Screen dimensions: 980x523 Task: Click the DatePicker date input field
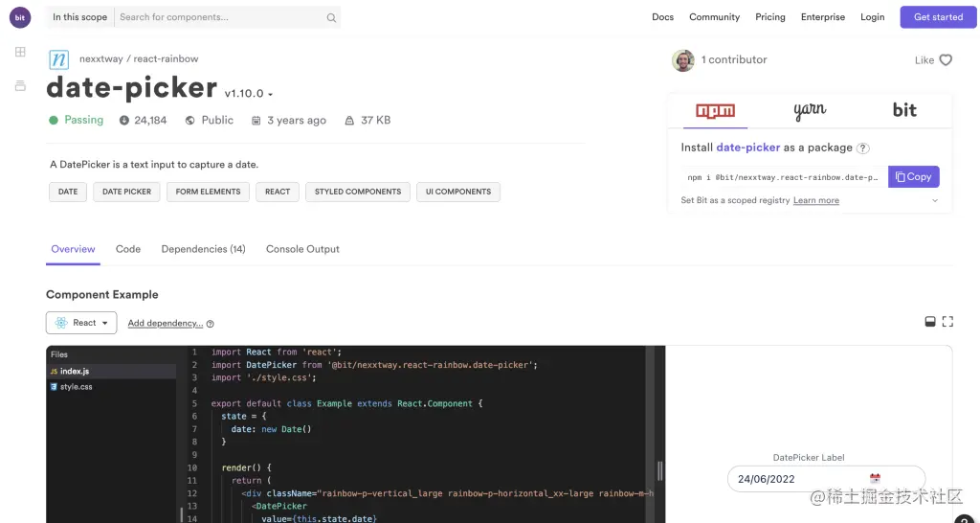826,479
